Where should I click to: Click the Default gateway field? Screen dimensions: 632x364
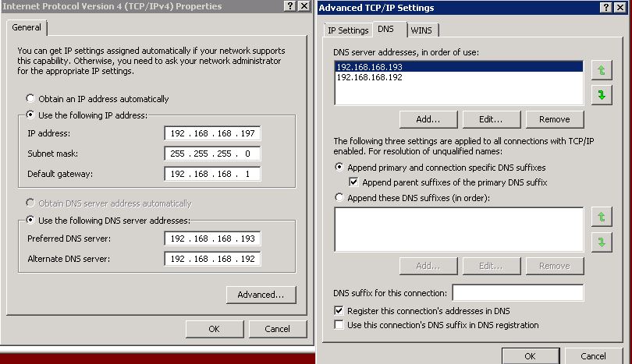(x=212, y=174)
